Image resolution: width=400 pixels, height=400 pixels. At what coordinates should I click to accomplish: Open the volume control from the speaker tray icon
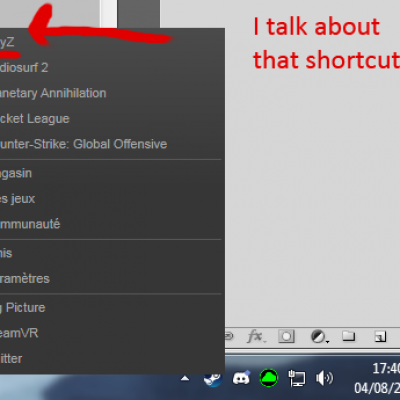[324, 378]
